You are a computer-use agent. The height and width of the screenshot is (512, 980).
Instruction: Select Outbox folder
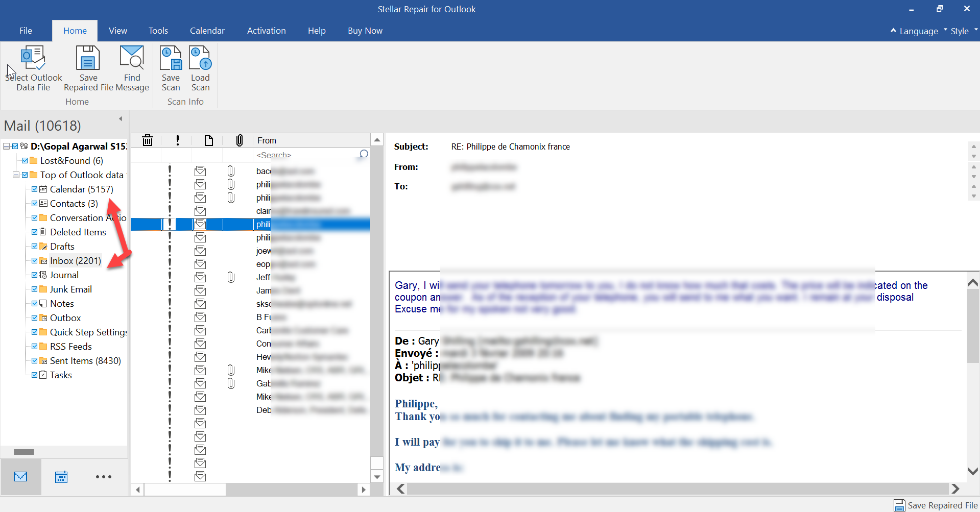[65, 318]
